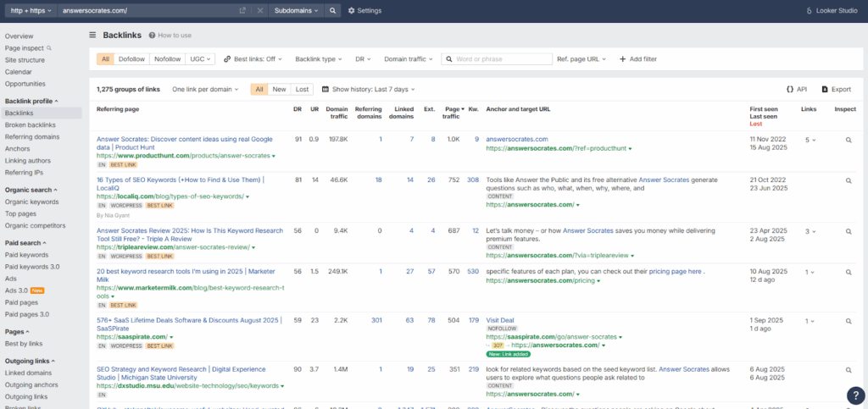Open Broken backlinks in sidebar

tap(30, 125)
